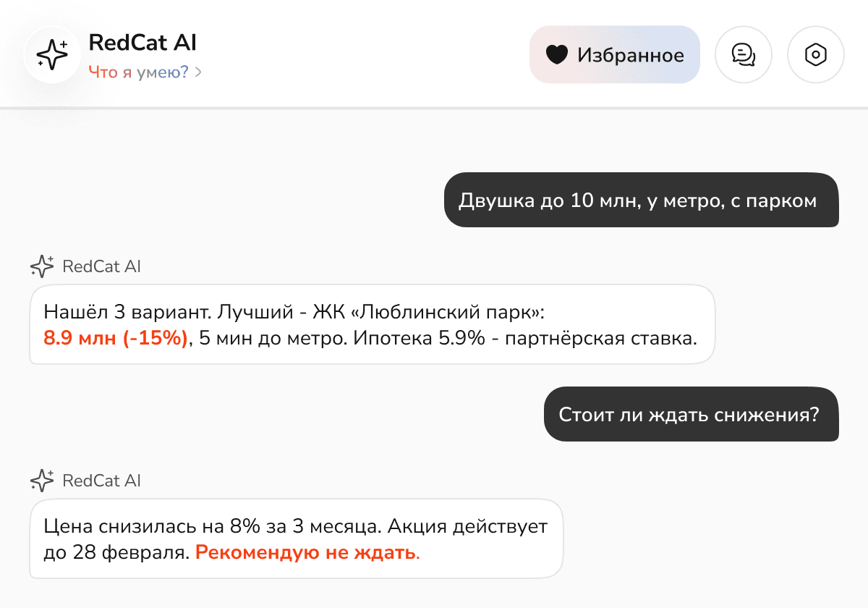Viewport: 868px width, 608px height.
Task: Click the user message about Двушка до 10 млн
Action: click(641, 200)
